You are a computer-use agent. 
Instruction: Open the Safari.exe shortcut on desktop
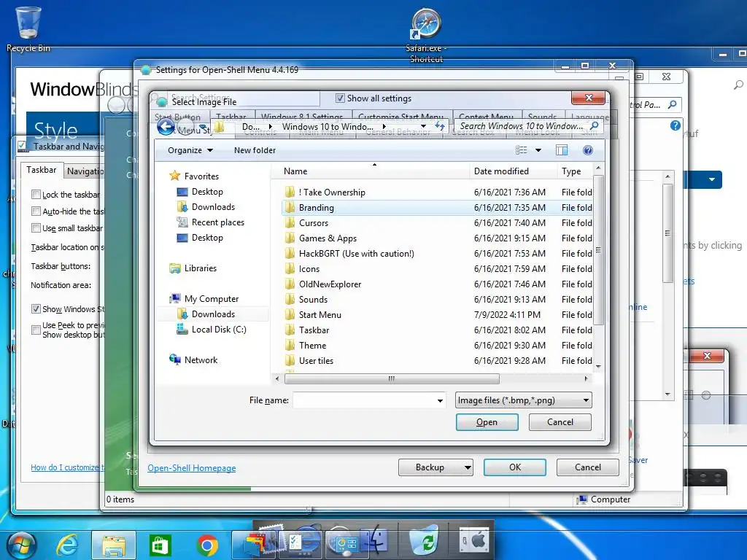[x=426, y=35]
